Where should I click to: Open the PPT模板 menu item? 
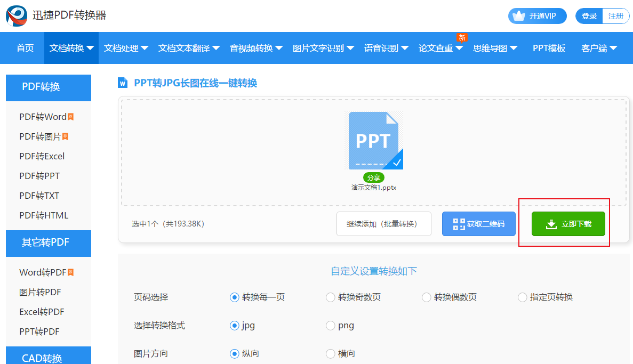point(549,48)
